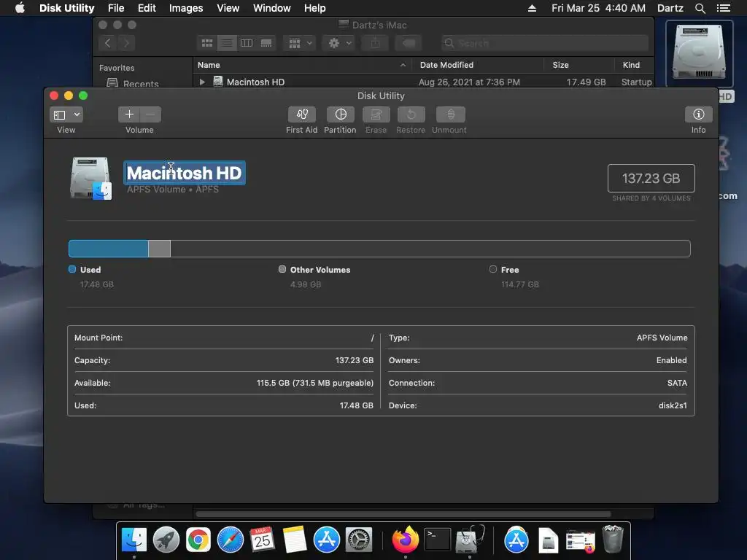Open Finder group-by dropdown
The image size is (747, 560).
[300, 43]
